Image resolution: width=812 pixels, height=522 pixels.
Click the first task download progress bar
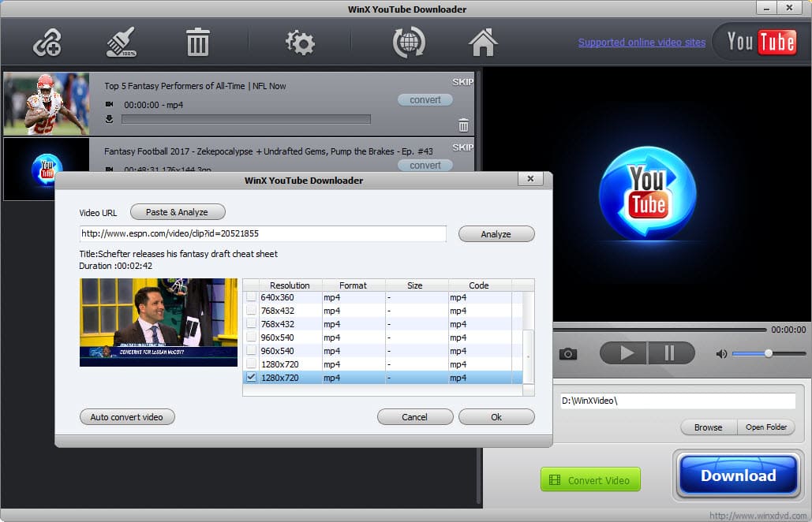246,120
